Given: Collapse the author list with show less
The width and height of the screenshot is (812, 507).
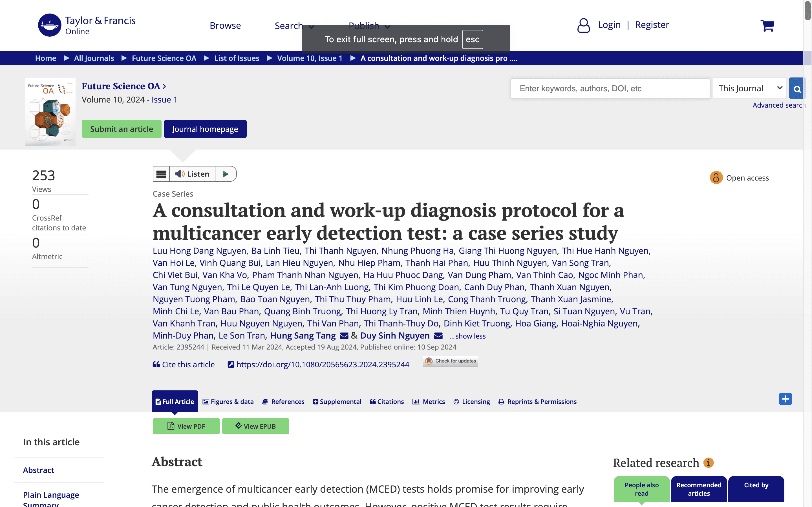Looking at the screenshot, I should pyautogui.click(x=467, y=336).
